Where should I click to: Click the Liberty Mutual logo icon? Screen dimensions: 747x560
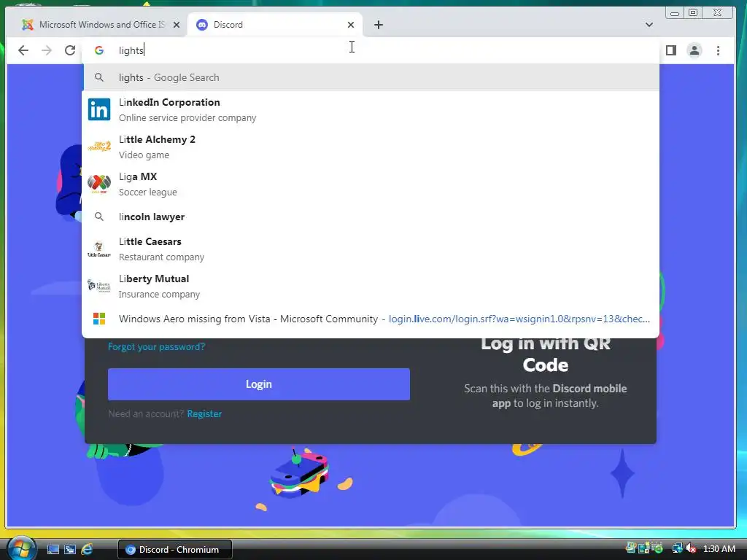pyautogui.click(x=99, y=286)
